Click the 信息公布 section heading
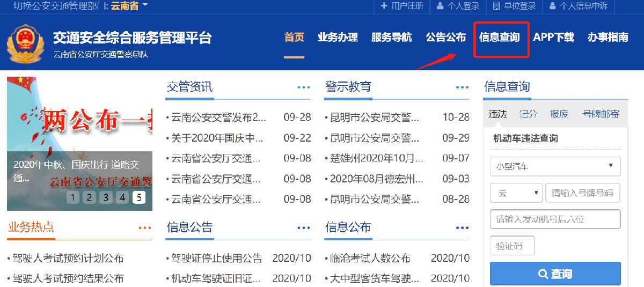This screenshot has width=644, height=287. [x=348, y=227]
